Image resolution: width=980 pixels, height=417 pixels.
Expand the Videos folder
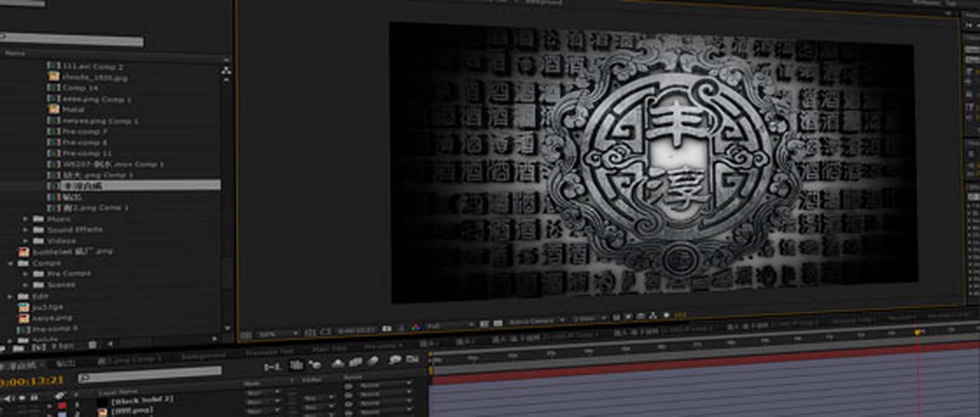pyautogui.click(x=25, y=241)
